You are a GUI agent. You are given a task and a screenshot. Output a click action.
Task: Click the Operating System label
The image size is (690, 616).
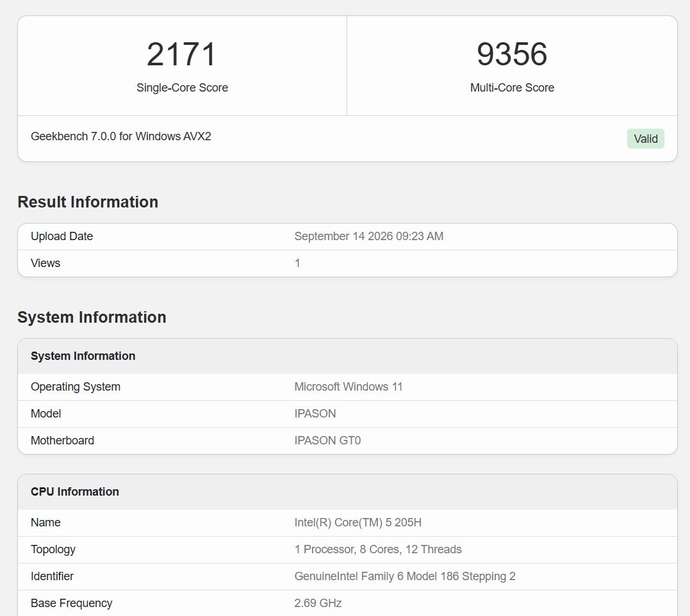[x=75, y=387]
